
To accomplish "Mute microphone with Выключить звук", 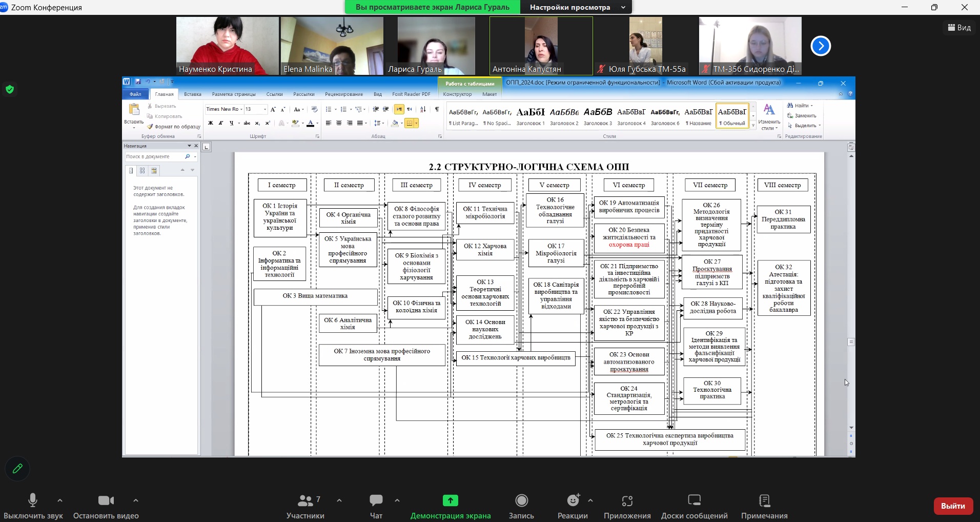I will (x=33, y=501).
